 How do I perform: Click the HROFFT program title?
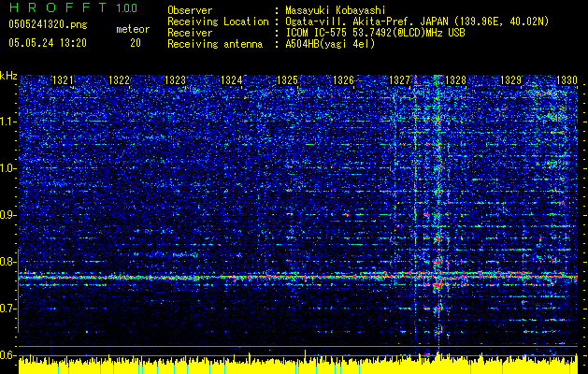tap(58, 7)
